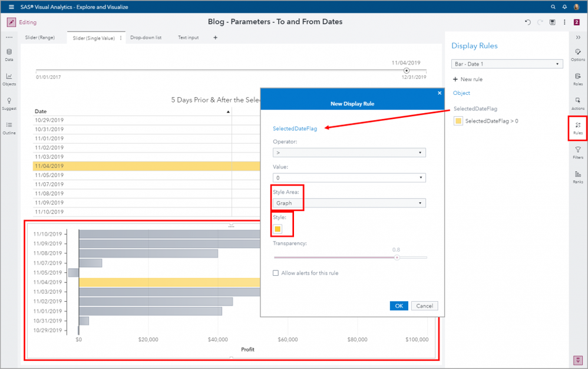Open the Value dropdown

coord(349,178)
